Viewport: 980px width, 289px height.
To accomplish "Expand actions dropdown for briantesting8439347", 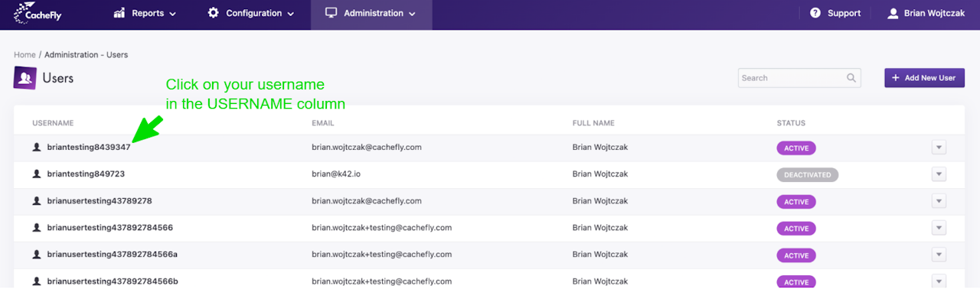I will point(939,148).
